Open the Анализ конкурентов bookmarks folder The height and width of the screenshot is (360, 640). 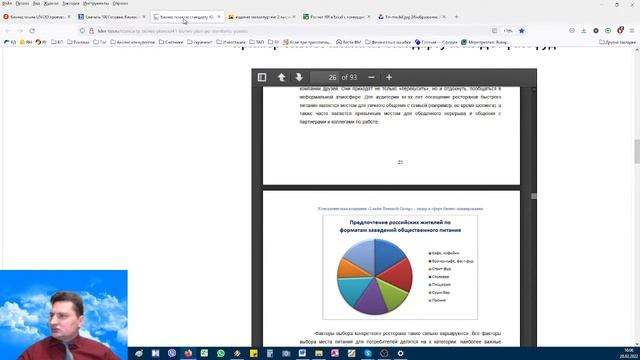[133, 42]
